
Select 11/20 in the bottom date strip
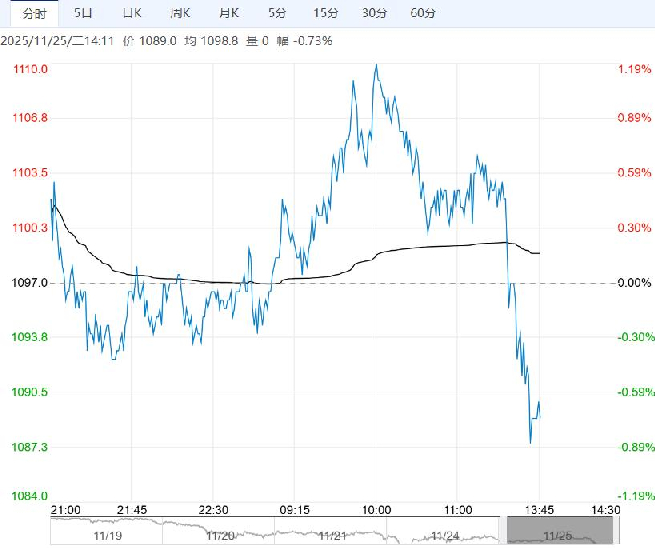219,536
